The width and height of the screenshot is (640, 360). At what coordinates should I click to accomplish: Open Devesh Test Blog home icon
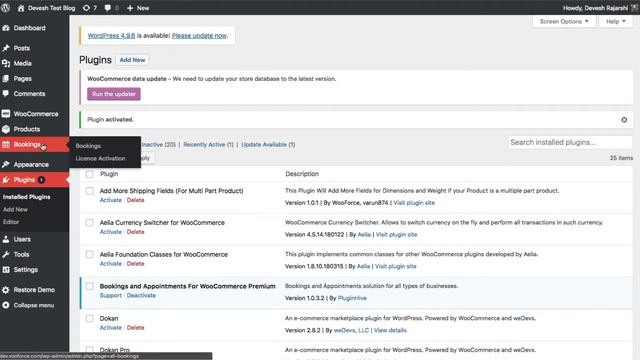click(21, 8)
